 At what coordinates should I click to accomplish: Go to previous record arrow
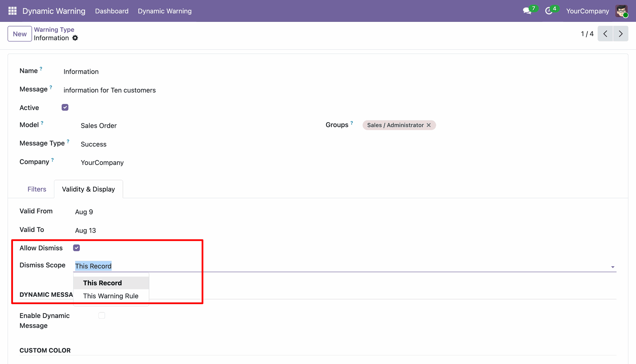point(605,34)
